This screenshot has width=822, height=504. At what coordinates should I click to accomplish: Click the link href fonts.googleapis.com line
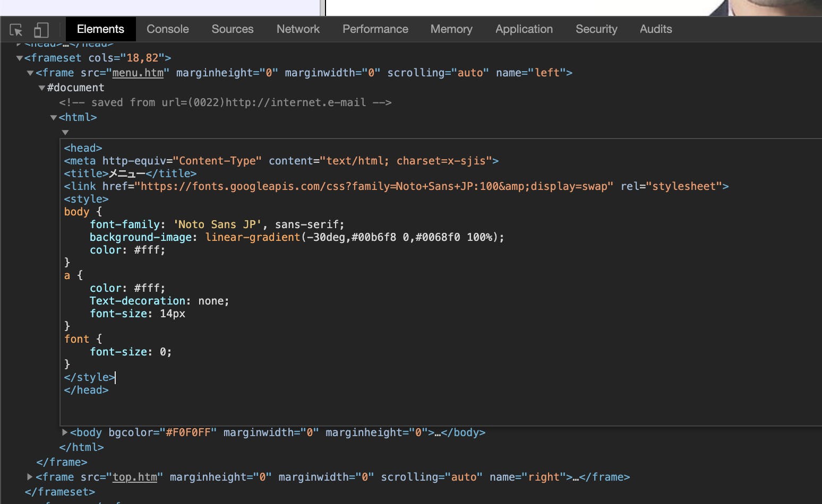(x=396, y=186)
